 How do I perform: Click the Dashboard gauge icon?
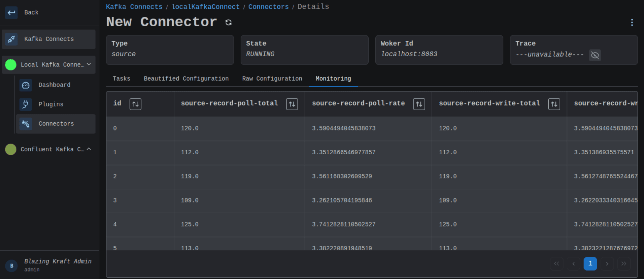26,85
